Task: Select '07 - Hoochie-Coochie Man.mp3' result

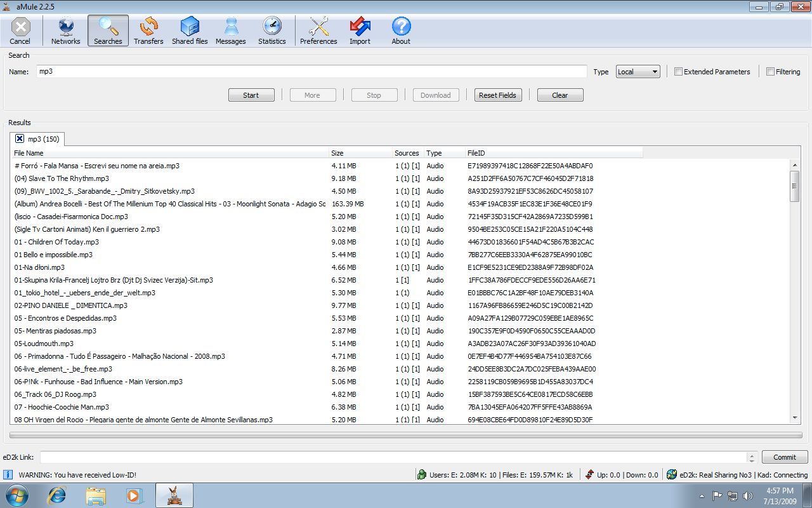Action: point(62,407)
